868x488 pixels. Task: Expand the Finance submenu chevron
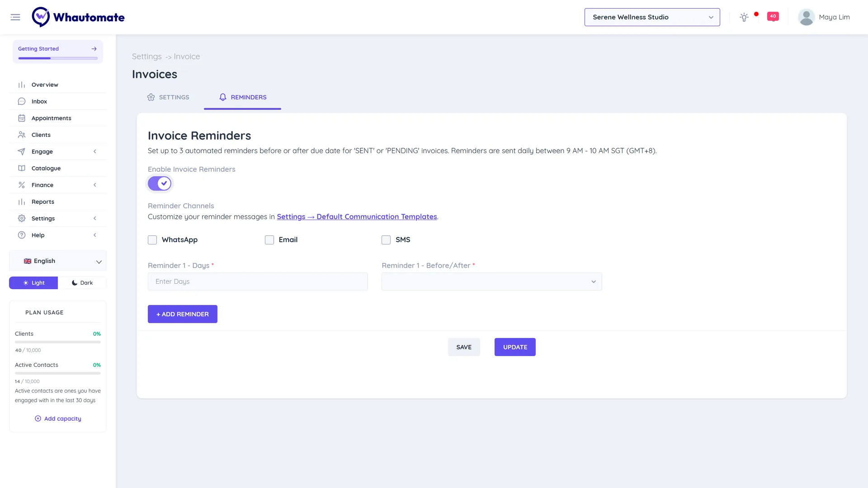[95, 185]
